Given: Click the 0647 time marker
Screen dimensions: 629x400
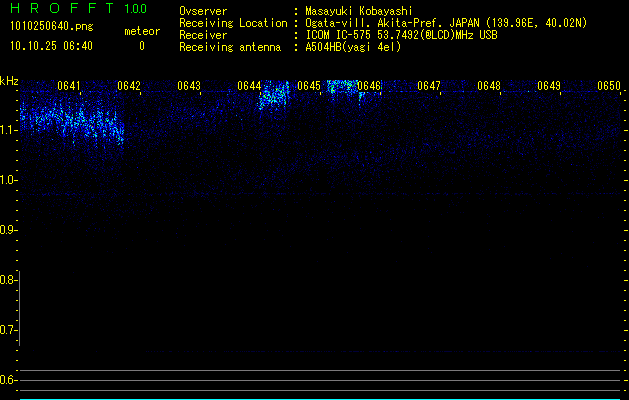Looking at the screenshot, I should (x=429, y=86).
